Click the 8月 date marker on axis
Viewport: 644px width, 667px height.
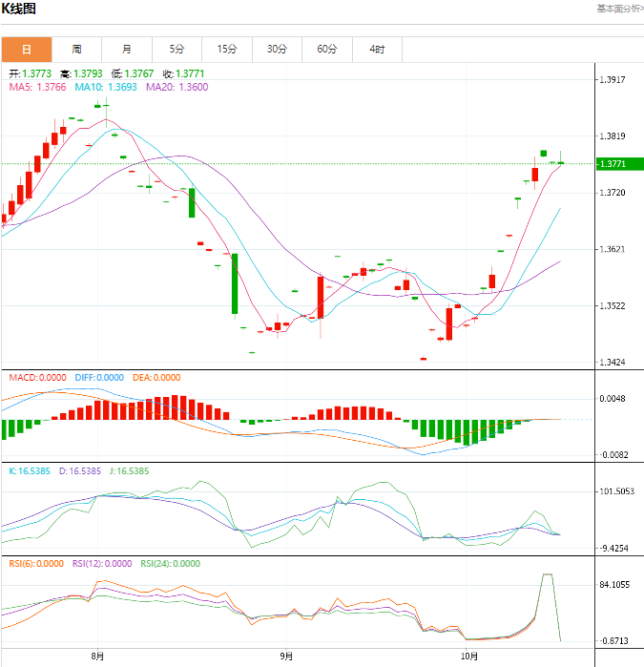point(97,657)
